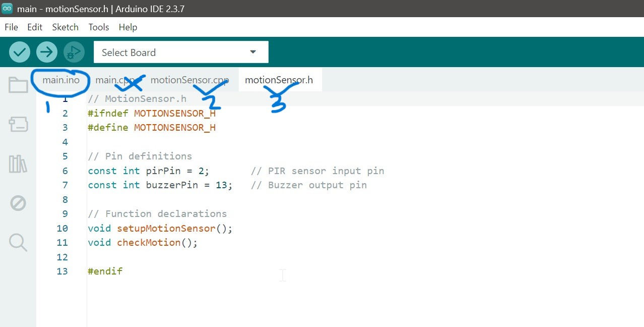Screen dimensions: 644x327
Task: Click on 'setupMotionSensor()' declaration
Action: coord(160,229)
